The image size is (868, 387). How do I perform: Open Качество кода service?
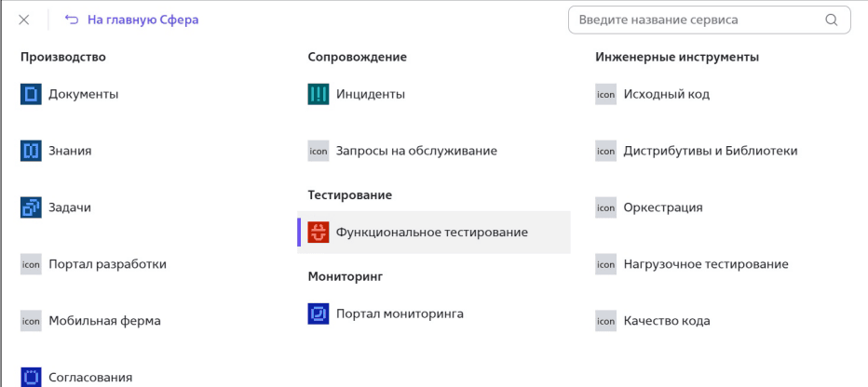click(666, 321)
